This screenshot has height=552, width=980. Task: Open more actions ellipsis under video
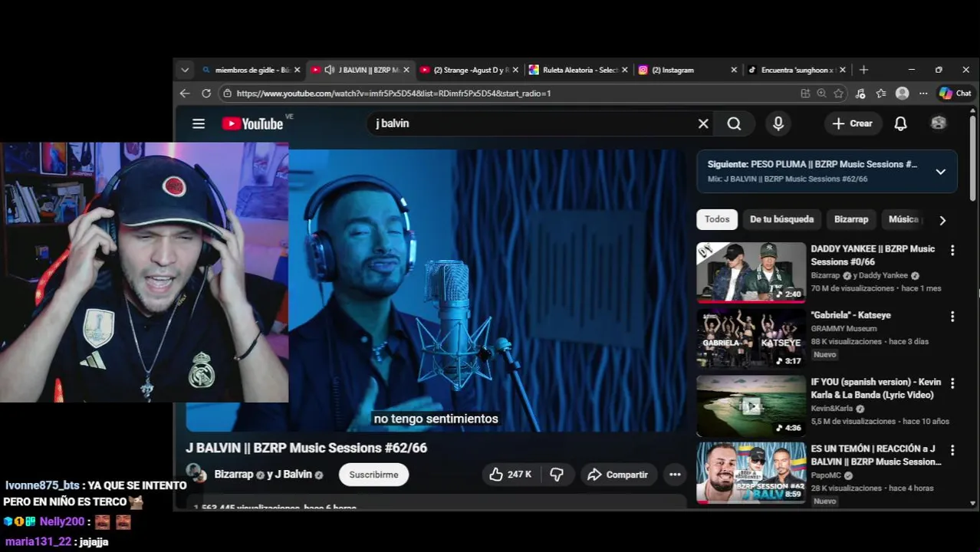tap(675, 475)
